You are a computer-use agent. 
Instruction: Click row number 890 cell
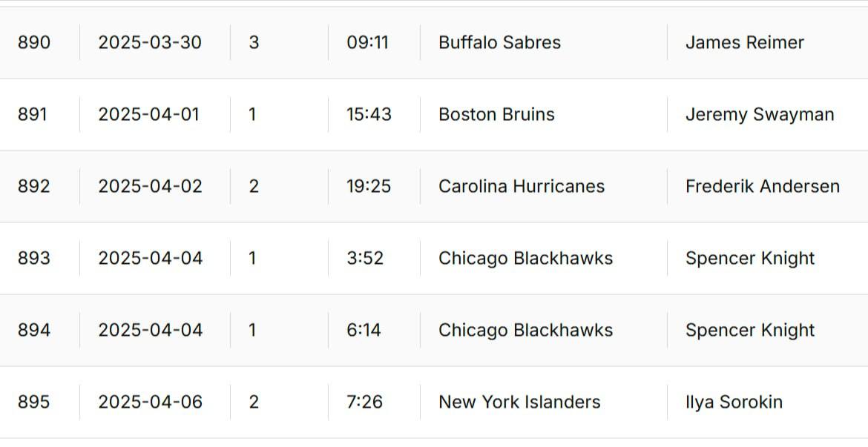[34, 42]
